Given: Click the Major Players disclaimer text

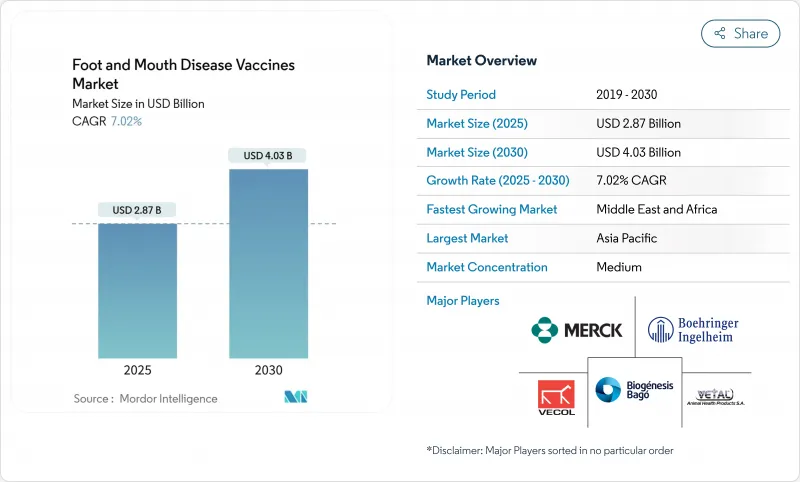Looking at the screenshot, I should pyautogui.click(x=549, y=450).
